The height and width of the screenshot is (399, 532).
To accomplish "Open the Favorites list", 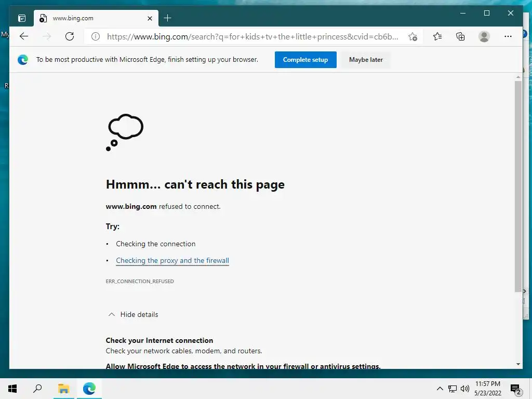I will click(437, 36).
